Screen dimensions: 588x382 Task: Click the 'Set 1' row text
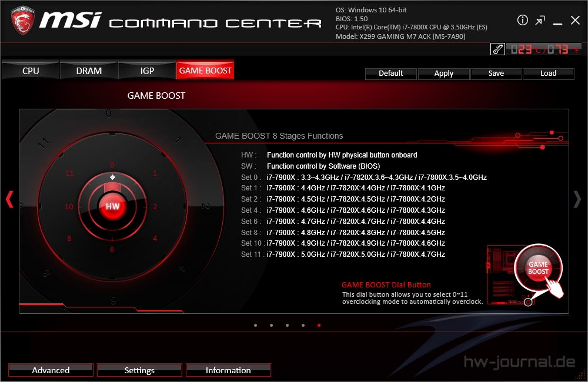coord(343,188)
